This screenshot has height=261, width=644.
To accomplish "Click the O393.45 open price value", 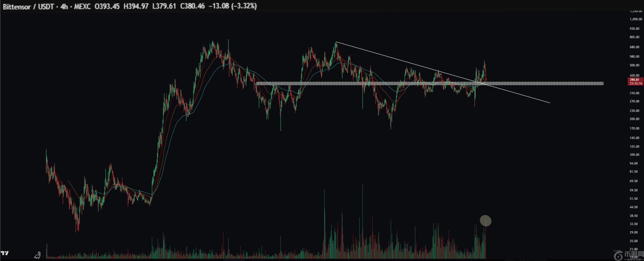I will click(107, 6).
